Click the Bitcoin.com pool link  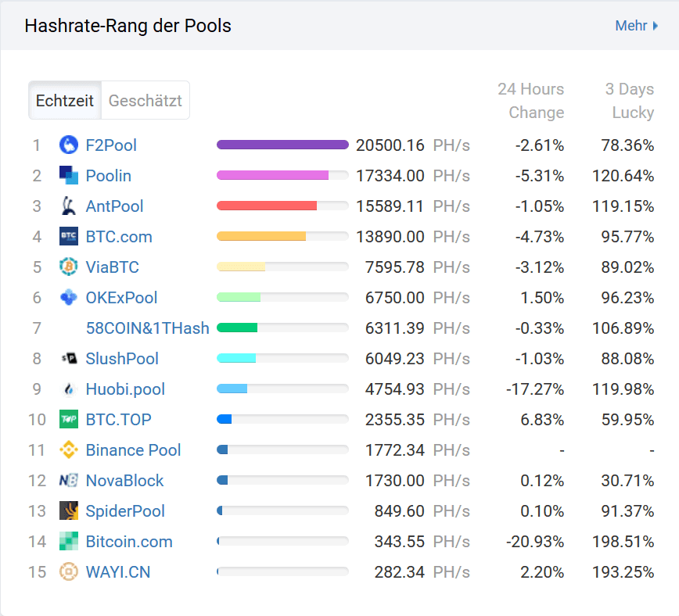click(129, 542)
